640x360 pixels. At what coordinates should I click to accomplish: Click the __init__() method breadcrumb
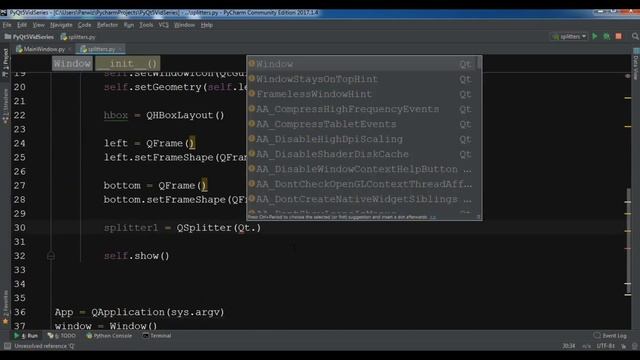pos(128,64)
